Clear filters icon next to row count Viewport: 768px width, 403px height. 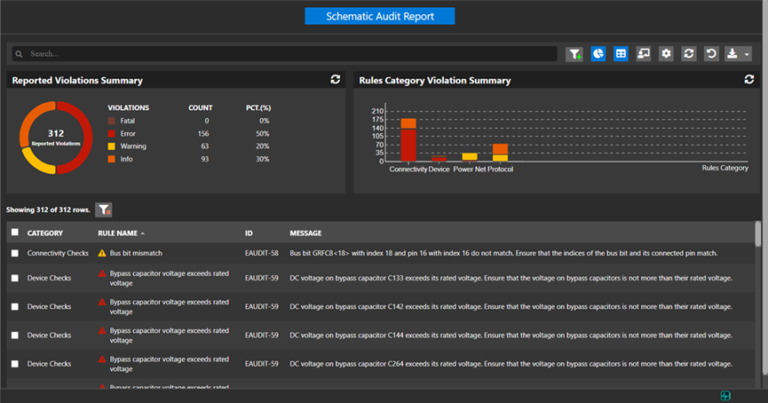[x=104, y=210]
